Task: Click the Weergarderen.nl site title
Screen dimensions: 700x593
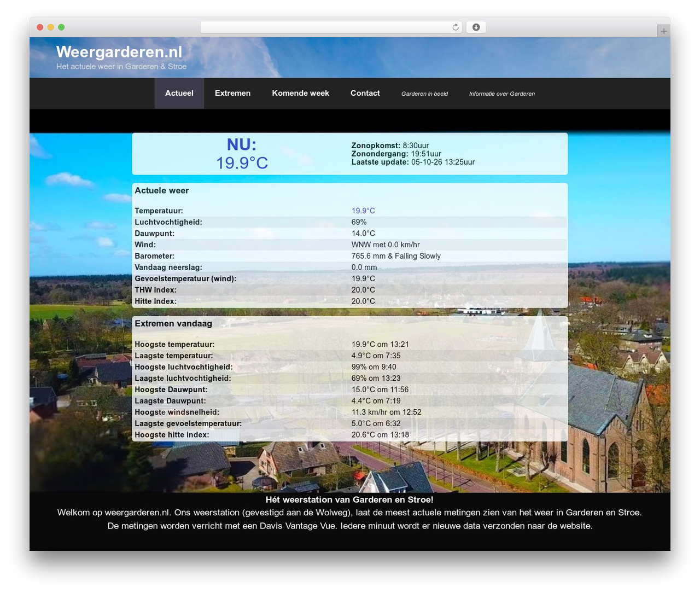Action: coord(119,52)
